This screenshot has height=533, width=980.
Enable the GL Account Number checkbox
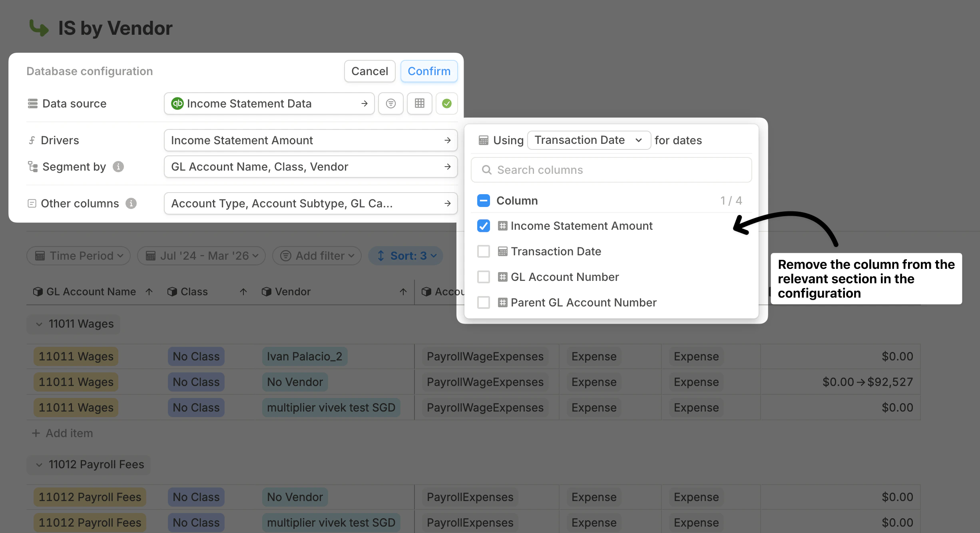pos(484,277)
